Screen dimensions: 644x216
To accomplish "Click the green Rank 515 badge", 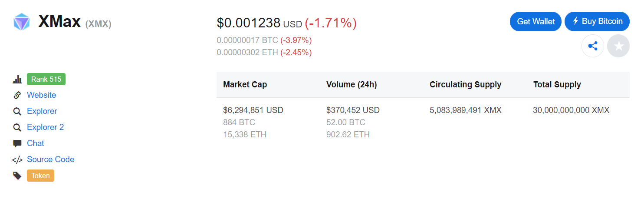I will pyautogui.click(x=46, y=79).
